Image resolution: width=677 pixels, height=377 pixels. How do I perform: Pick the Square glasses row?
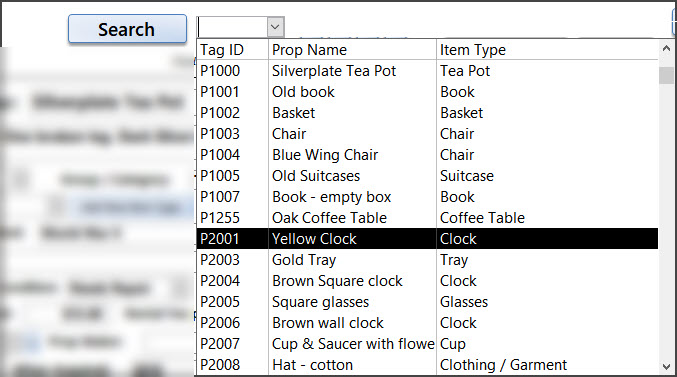[427, 302]
